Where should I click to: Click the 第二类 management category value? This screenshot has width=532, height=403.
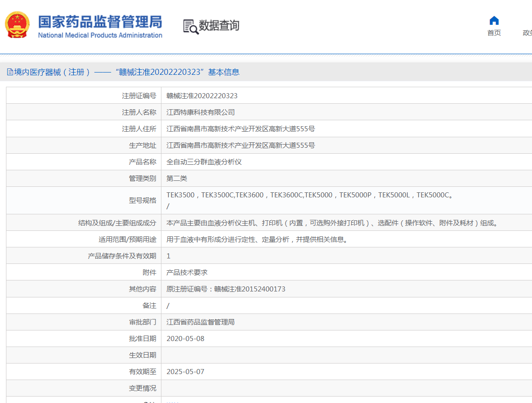coord(177,179)
